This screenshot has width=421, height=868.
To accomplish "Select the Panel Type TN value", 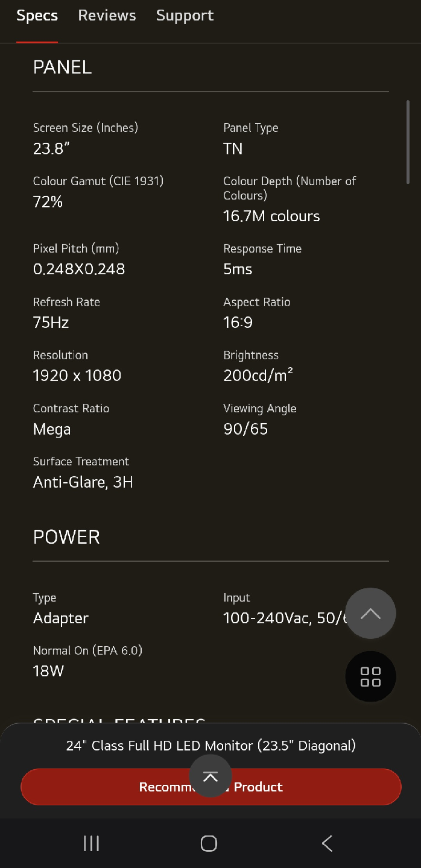I will pyautogui.click(x=233, y=149).
